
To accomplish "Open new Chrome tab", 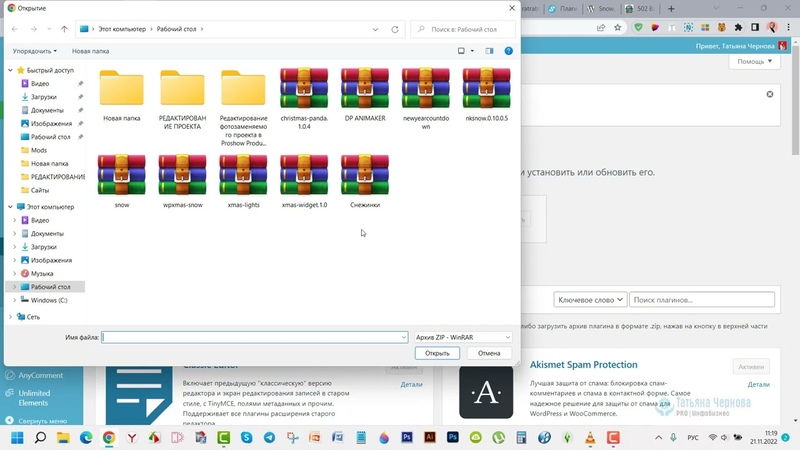I will (x=671, y=9).
